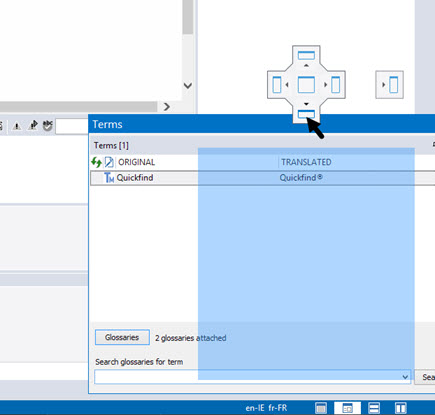Click the TRANSLATED column header
Viewport: 435px width, 415px height.
(x=306, y=162)
